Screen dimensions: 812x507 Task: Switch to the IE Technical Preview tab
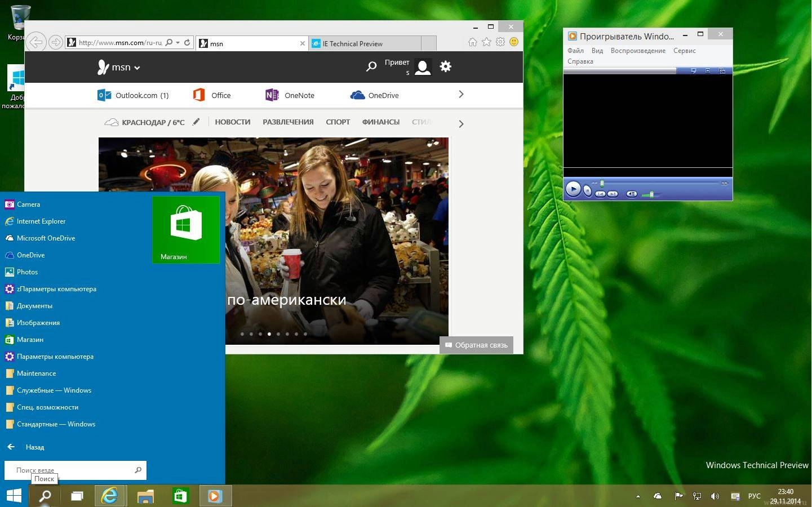[x=365, y=43]
